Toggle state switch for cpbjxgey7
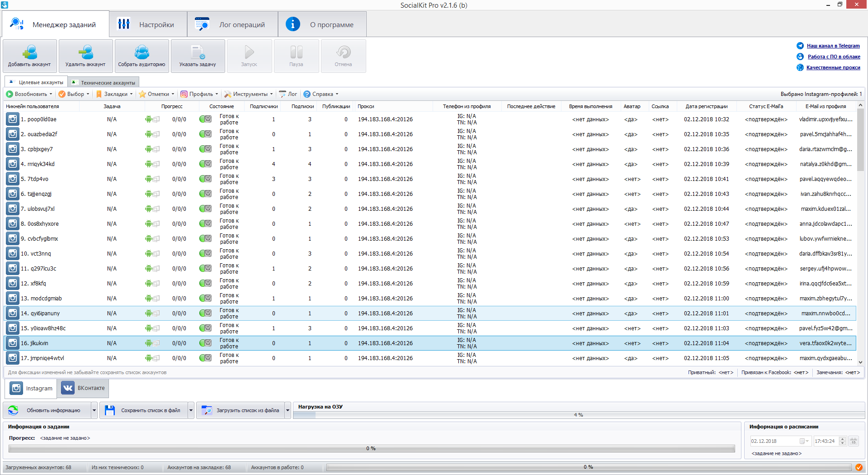This screenshot has height=475, width=868. [x=205, y=149]
